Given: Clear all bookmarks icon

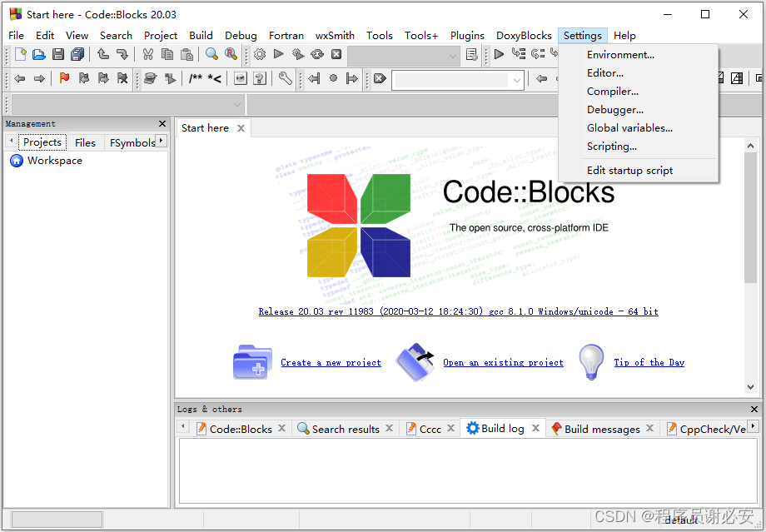Looking at the screenshot, I should 122,78.
